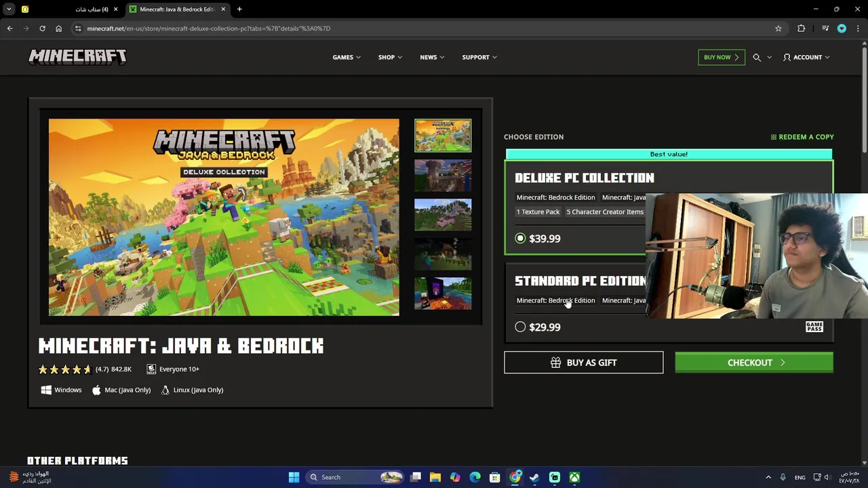The image size is (868, 488).
Task: Click the ENG language indicator
Action: click(800, 477)
